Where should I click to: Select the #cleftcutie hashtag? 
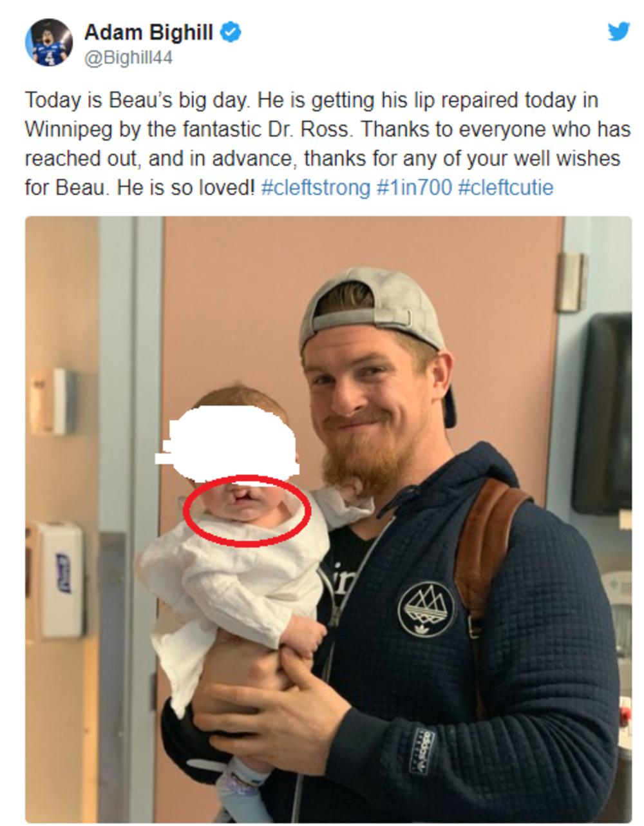506,188
